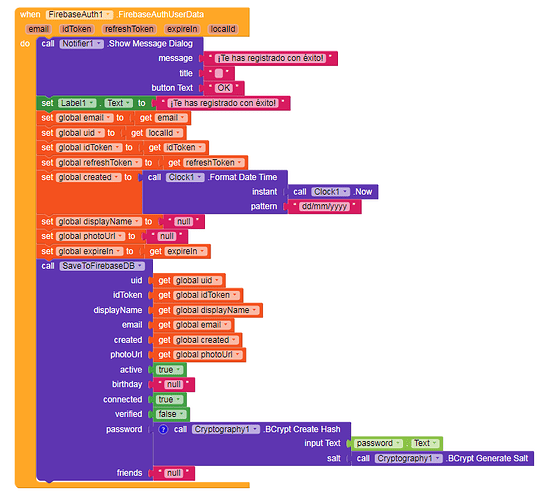This screenshot has width=551, height=500.
Task: Select the refreshToken event parameter
Action: point(129,29)
